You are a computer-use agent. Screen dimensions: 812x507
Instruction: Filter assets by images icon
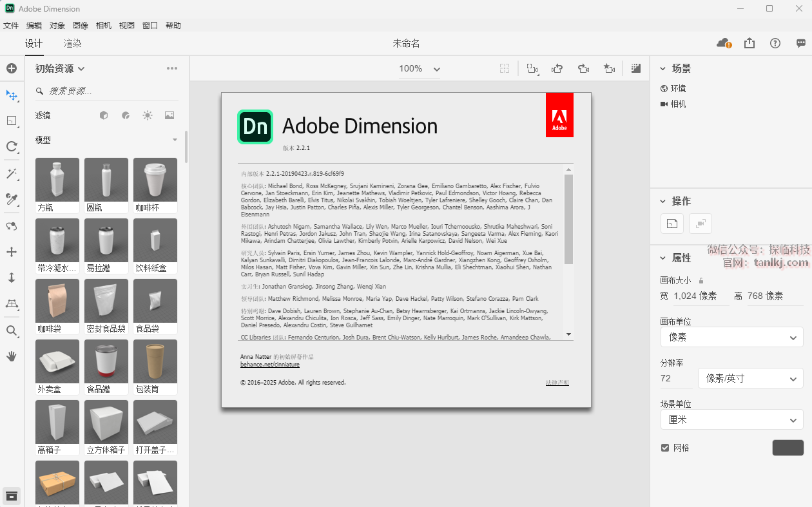pos(169,115)
